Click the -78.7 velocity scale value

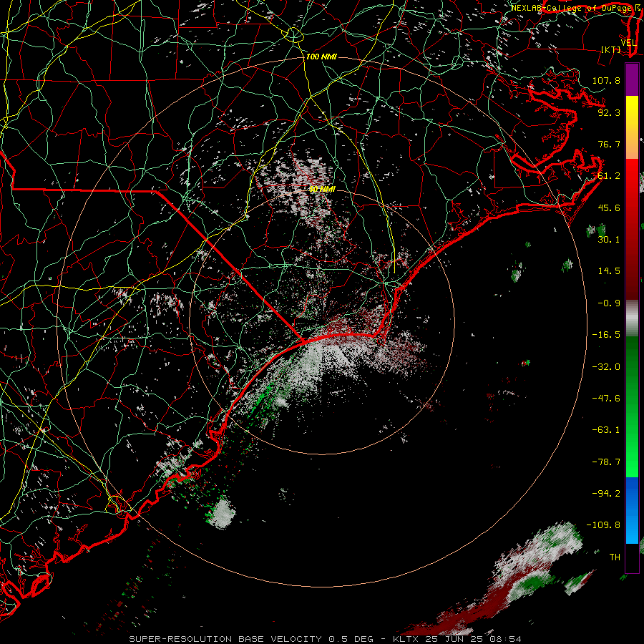606,462
